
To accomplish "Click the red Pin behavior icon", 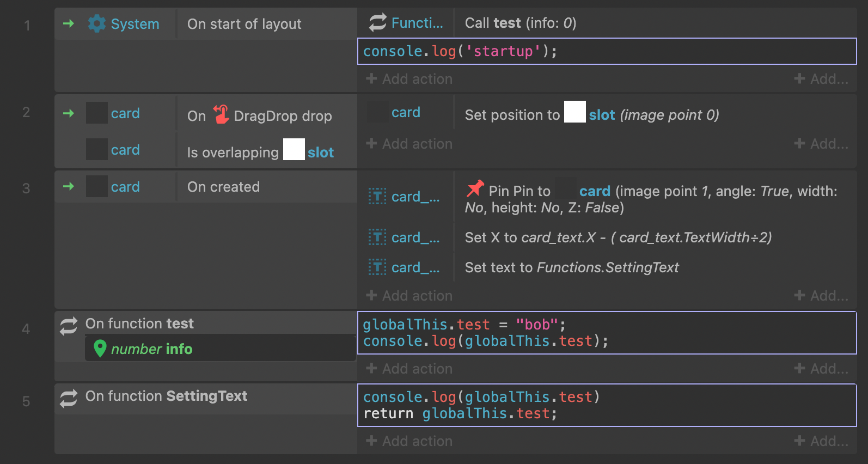I will (x=475, y=188).
